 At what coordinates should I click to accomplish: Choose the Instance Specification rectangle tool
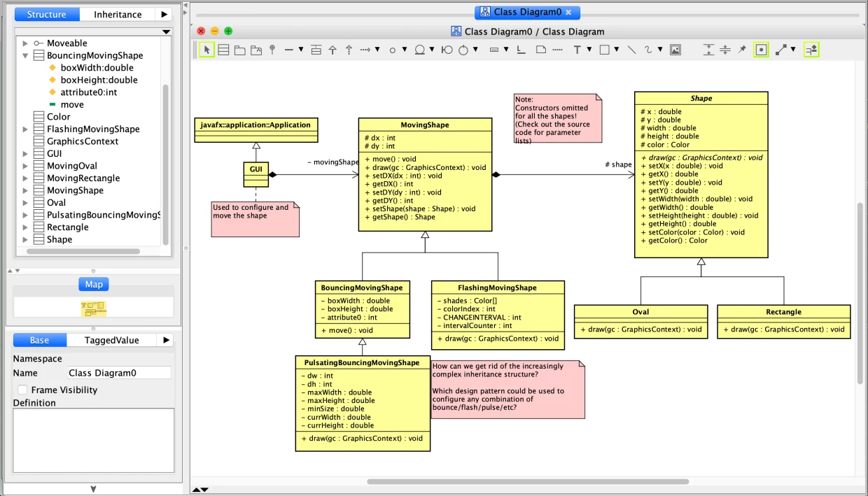tap(494, 50)
